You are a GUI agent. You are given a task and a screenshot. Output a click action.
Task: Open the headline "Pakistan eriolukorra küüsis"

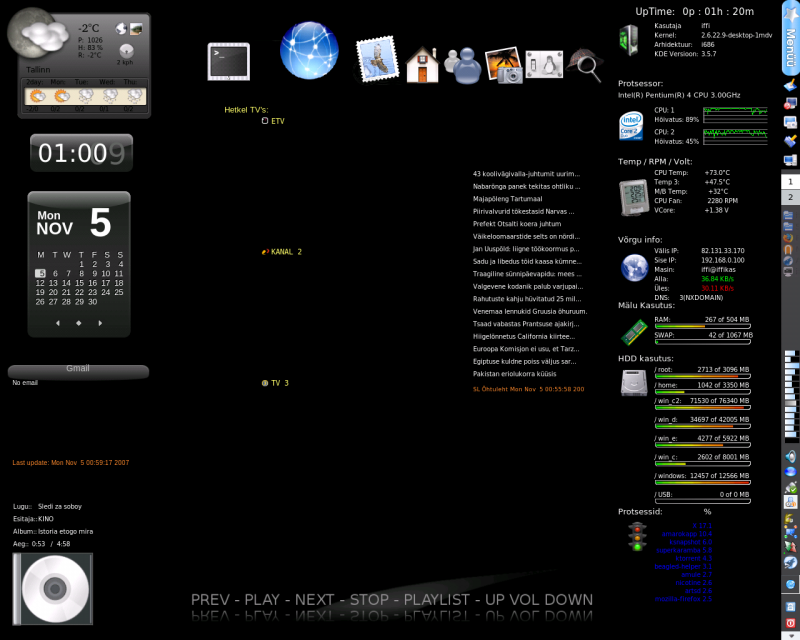click(514, 374)
